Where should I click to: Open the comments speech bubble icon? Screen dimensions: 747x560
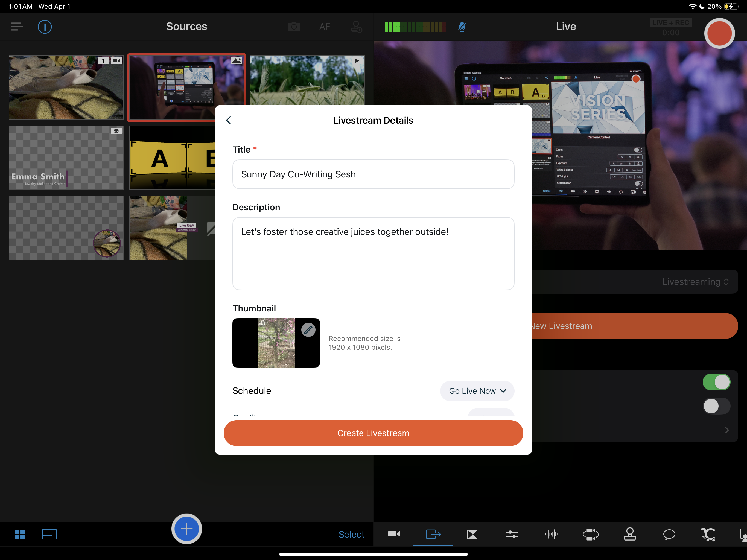(x=669, y=534)
